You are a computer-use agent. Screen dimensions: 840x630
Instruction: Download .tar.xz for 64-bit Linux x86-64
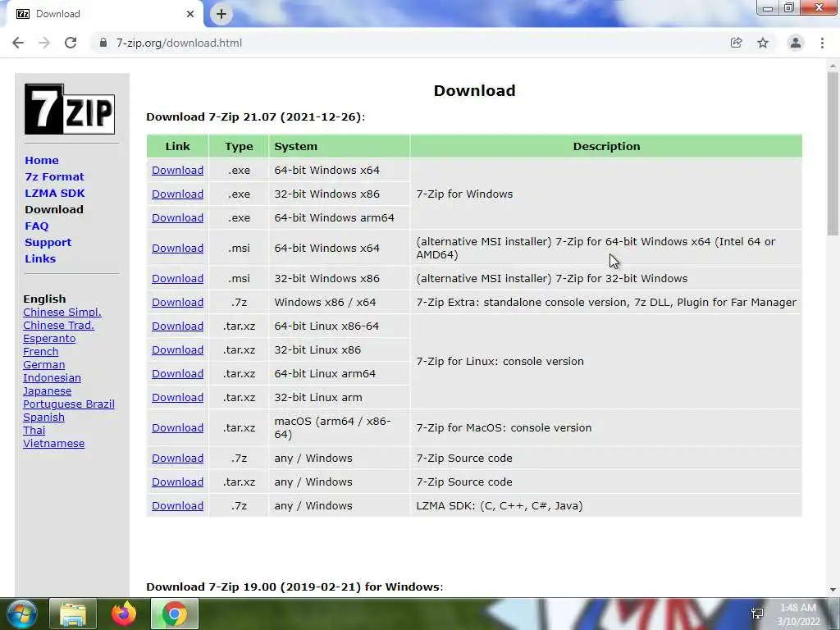click(x=177, y=326)
